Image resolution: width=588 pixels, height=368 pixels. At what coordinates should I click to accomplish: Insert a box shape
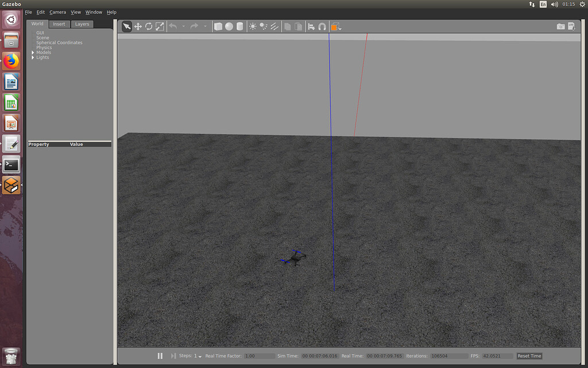pos(218,26)
